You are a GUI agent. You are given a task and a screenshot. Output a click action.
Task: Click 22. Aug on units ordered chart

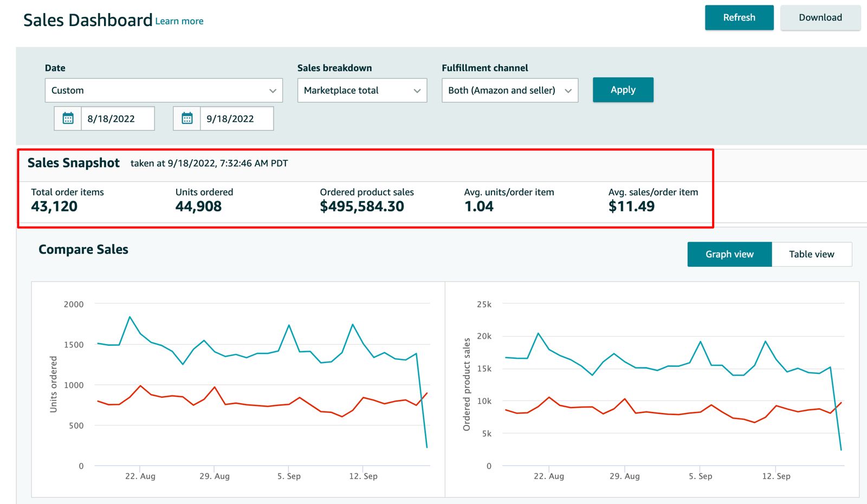(x=140, y=476)
